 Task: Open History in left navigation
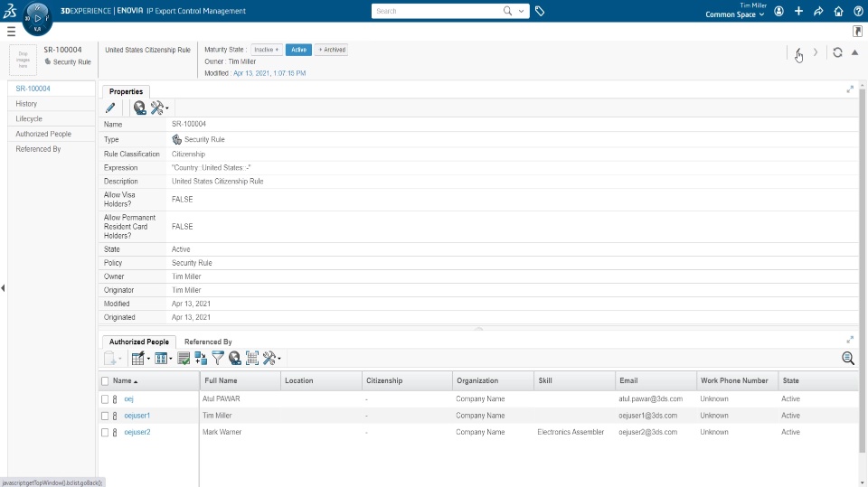tap(52, 104)
